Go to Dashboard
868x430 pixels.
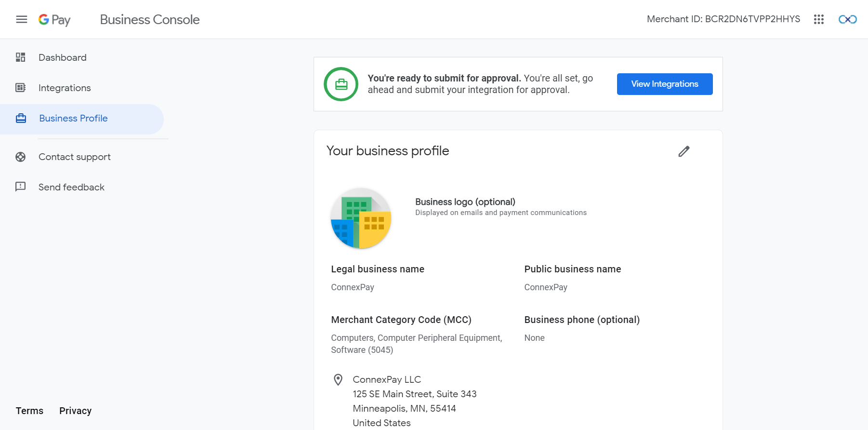tap(63, 57)
